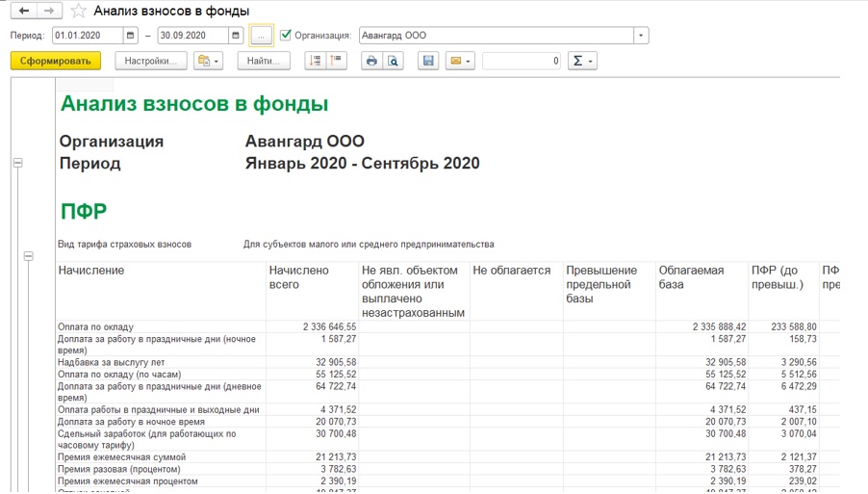Open calendar for period end date
This screenshot has height=494, width=868.
(236, 36)
